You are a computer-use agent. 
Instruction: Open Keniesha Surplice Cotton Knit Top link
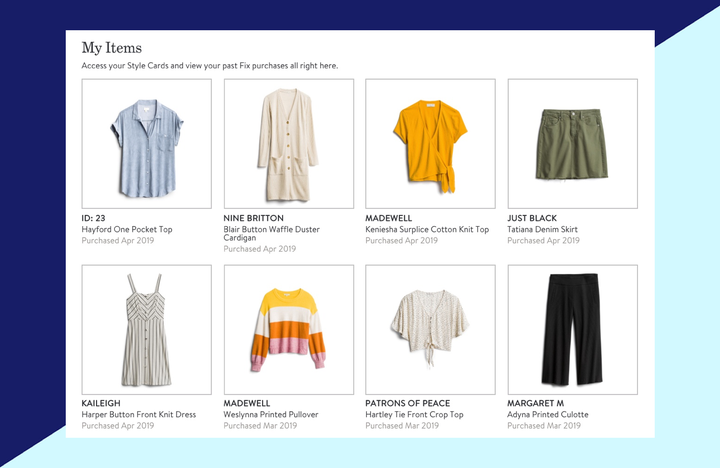(427, 229)
